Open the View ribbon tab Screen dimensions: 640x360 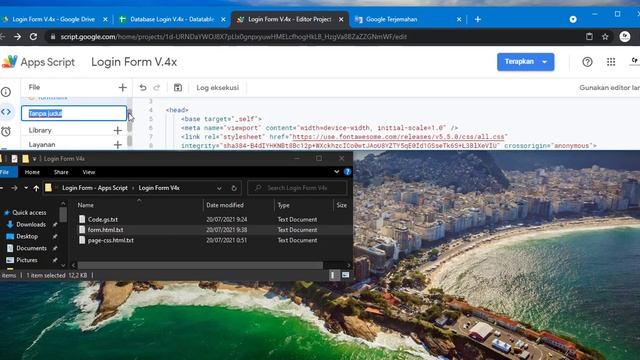click(89, 172)
